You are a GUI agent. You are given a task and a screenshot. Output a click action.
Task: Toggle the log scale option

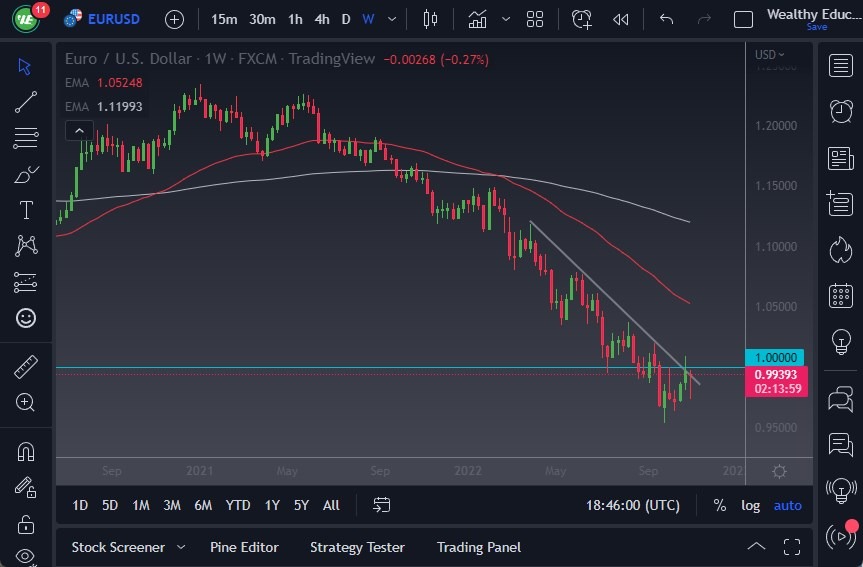[x=750, y=505]
